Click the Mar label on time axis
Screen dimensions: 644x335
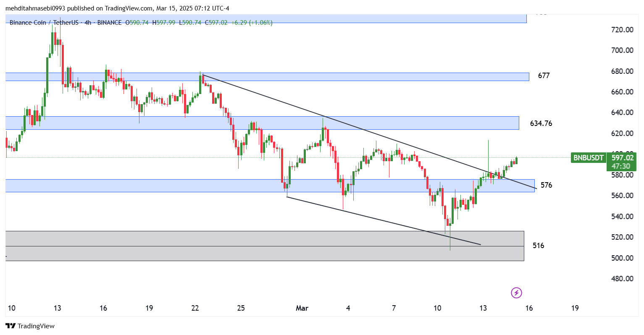point(302,308)
